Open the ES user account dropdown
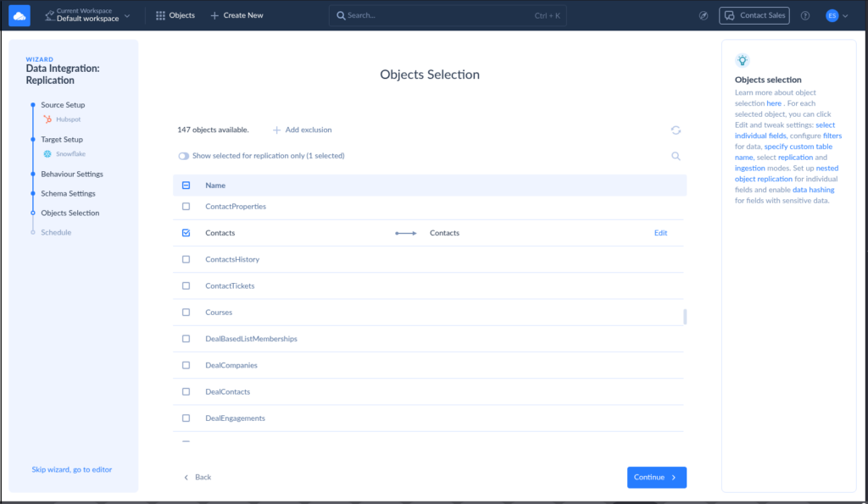 click(837, 15)
